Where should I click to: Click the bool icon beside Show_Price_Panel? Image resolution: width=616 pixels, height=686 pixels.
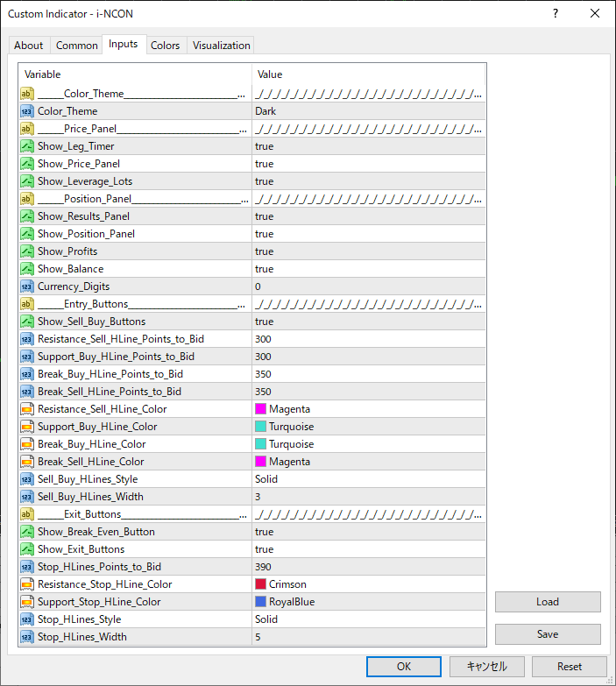[x=26, y=164]
